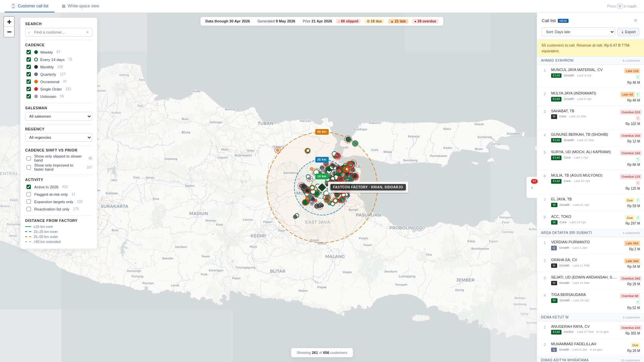
Task: Click Showing 261 of 656 customers status
Action: (x=322, y=353)
